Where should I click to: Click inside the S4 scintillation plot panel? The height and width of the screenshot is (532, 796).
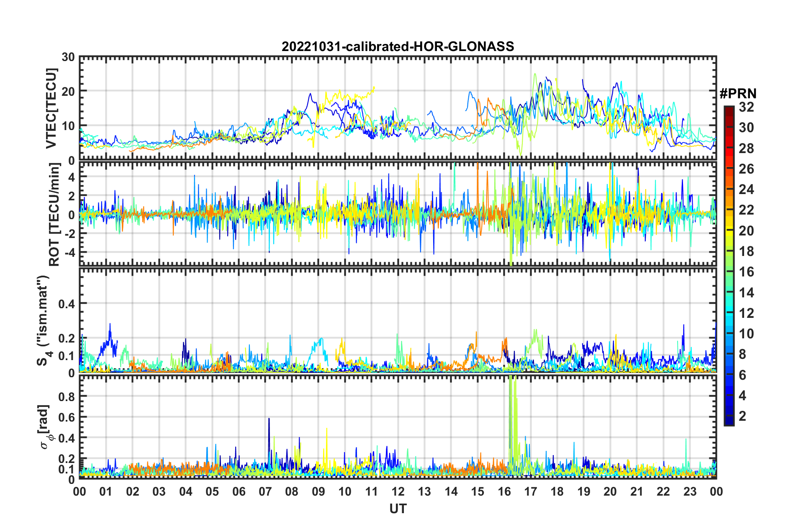click(x=398, y=320)
